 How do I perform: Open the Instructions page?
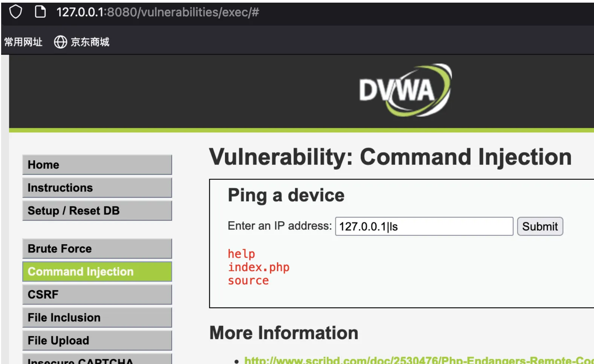point(97,188)
